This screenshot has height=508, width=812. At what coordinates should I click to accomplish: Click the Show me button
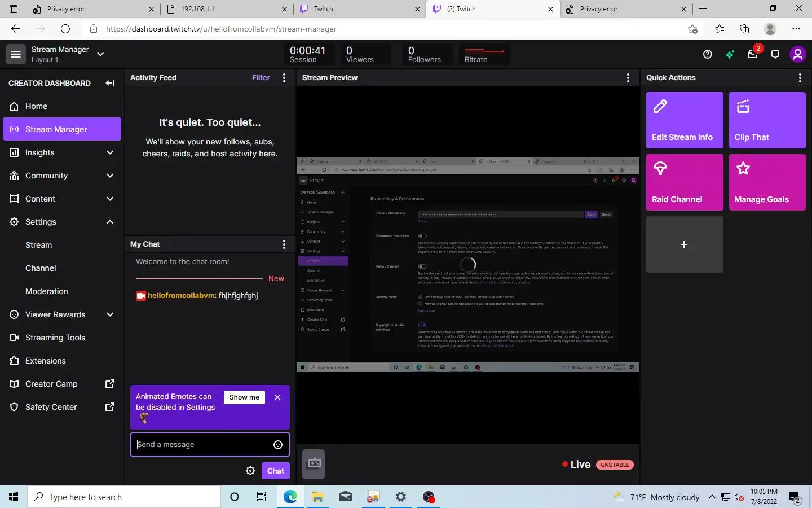point(244,397)
